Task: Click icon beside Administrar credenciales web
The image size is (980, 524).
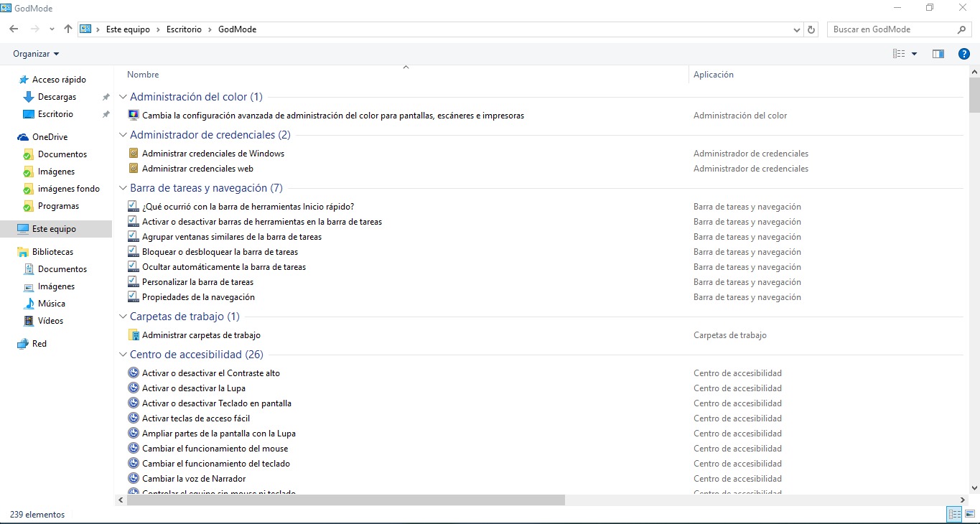Action: point(133,168)
